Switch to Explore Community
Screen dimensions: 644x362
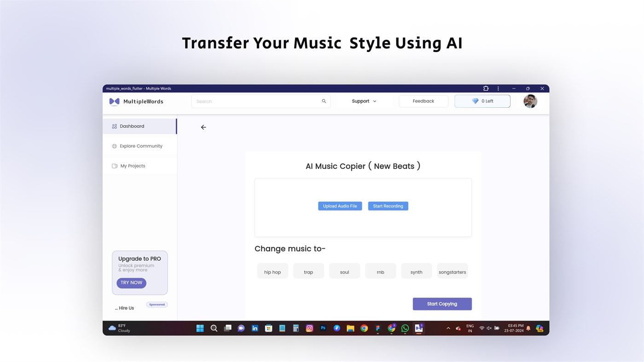(141, 146)
